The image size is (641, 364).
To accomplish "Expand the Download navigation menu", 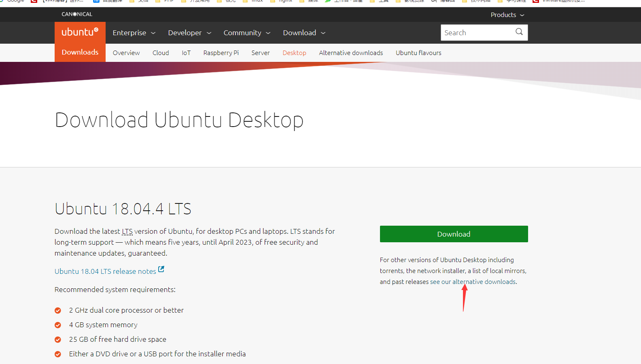I will tap(304, 33).
